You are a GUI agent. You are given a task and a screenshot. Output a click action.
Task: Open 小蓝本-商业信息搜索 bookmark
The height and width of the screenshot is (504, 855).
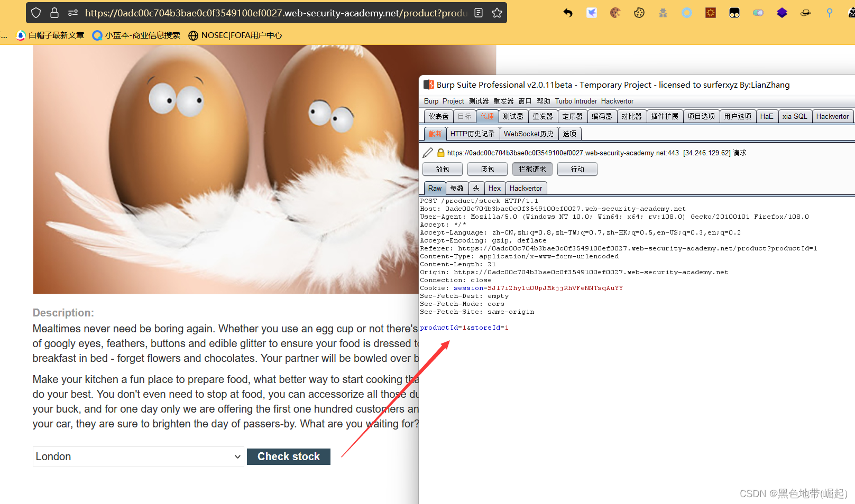click(x=136, y=35)
